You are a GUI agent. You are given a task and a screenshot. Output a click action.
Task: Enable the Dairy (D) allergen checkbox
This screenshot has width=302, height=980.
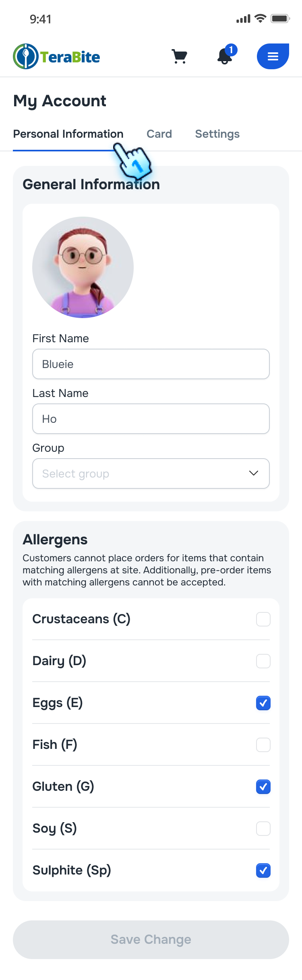[x=263, y=661]
